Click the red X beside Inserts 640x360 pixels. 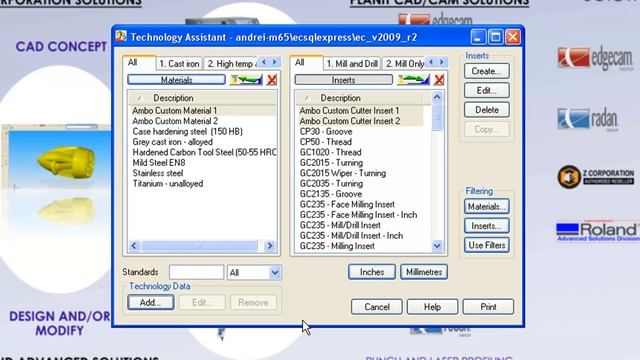439,80
